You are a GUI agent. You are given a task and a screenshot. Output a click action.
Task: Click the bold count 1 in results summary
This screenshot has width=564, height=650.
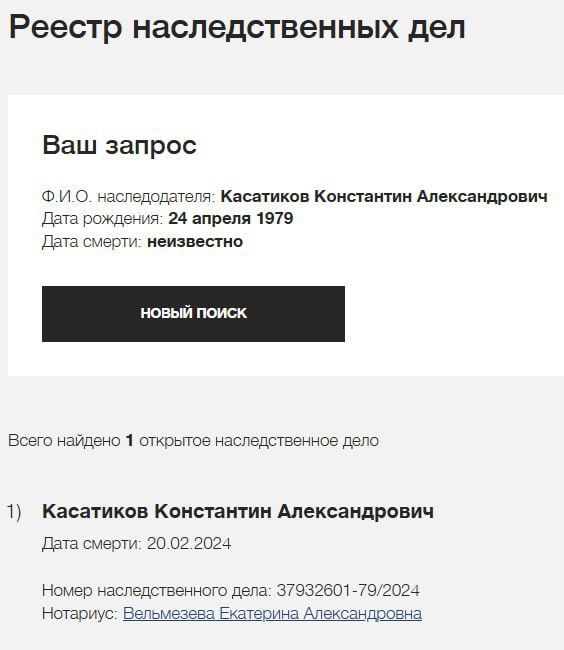(x=130, y=441)
